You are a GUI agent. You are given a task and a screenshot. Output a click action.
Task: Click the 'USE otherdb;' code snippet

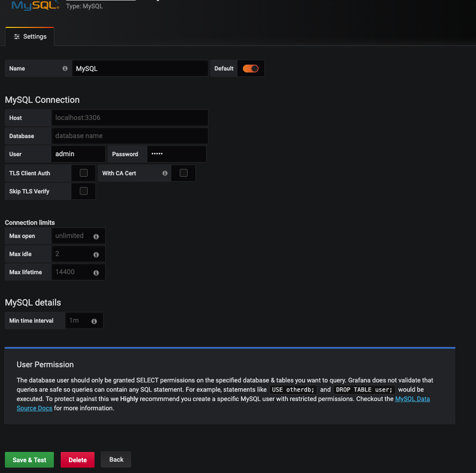[x=293, y=389]
